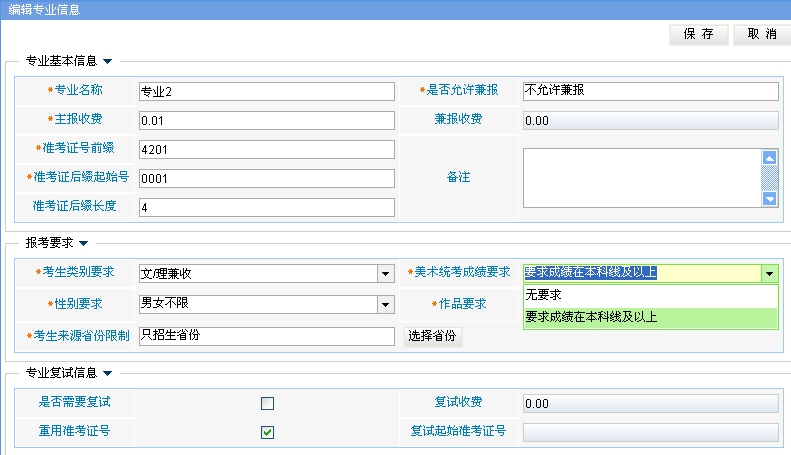
Task: Click the 备注 scrollbar track
Action: tap(769, 178)
